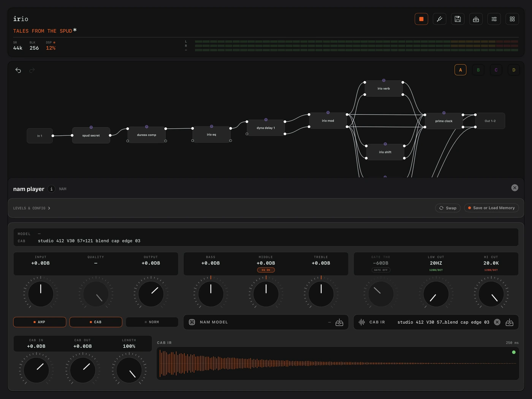Screen dimensions: 532x399
Task: Open nam player info icon
Action: (x=52, y=189)
